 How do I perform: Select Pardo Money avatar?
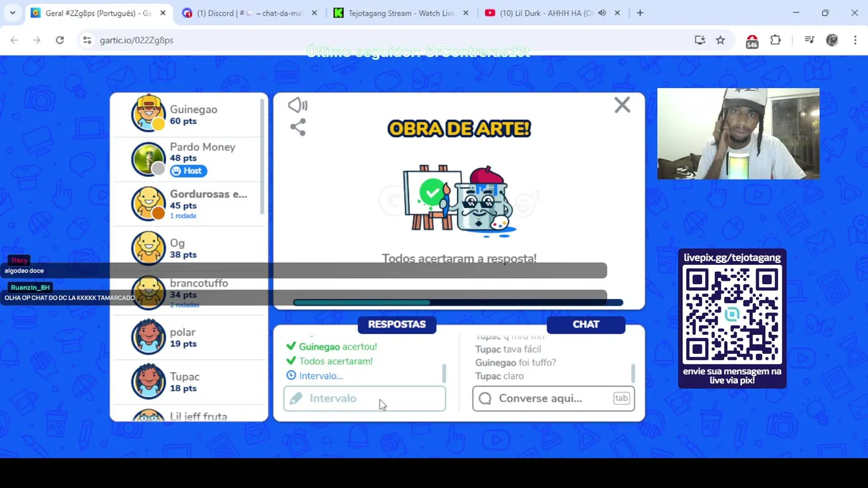[149, 159]
